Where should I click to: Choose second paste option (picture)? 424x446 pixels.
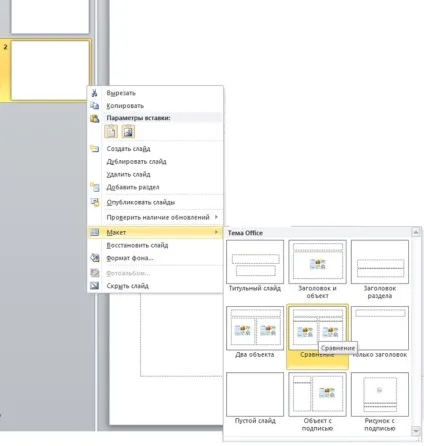click(x=128, y=131)
